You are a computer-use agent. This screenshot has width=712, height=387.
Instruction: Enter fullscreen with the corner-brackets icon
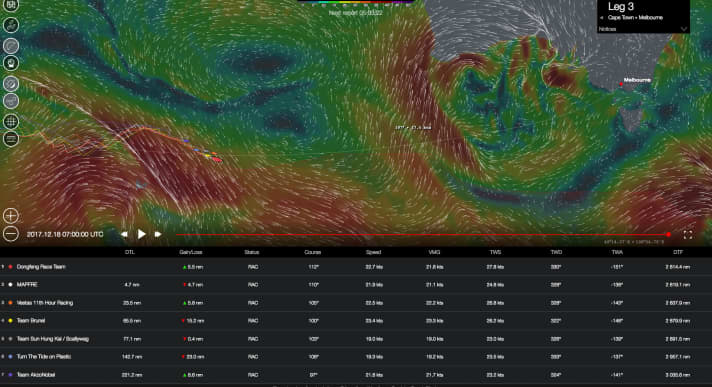(688, 235)
